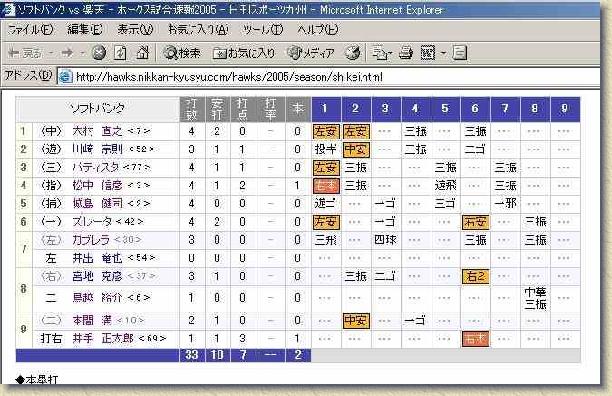Screen dimensions: 612x396
Task: Open player link 井手 正太郎
Action: click(103, 338)
